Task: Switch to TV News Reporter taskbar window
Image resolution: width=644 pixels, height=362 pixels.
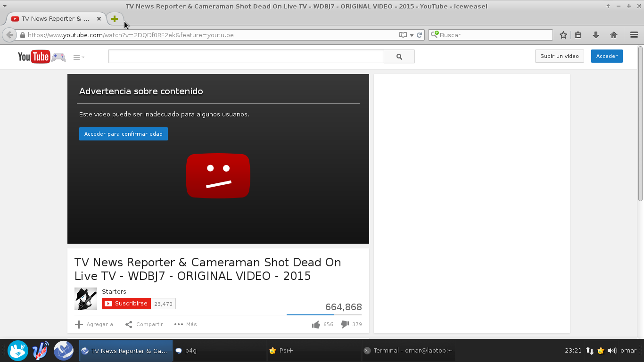Action: 125,351
